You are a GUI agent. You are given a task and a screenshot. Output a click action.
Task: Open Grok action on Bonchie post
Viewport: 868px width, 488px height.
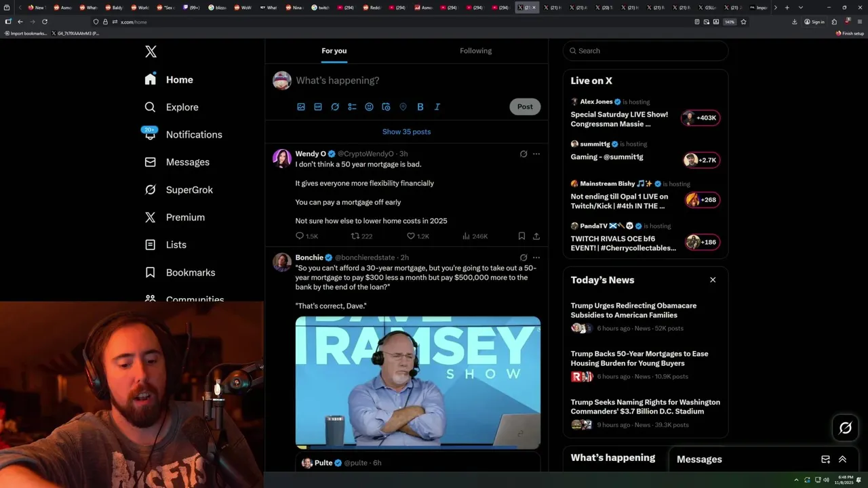pyautogui.click(x=524, y=258)
